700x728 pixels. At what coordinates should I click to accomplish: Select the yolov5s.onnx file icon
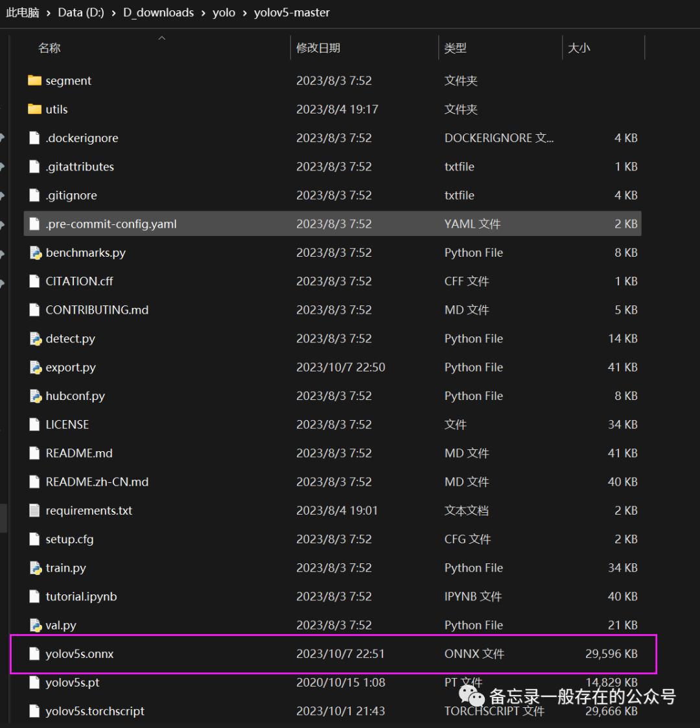tap(34, 653)
